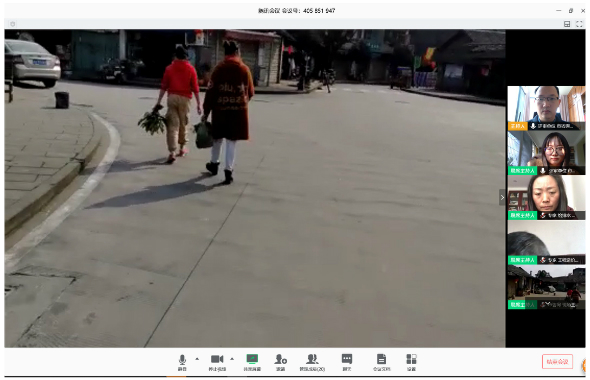The width and height of the screenshot is (590, 380).
Task: Stop video with the camera icon
Action: tap(217, 362)
